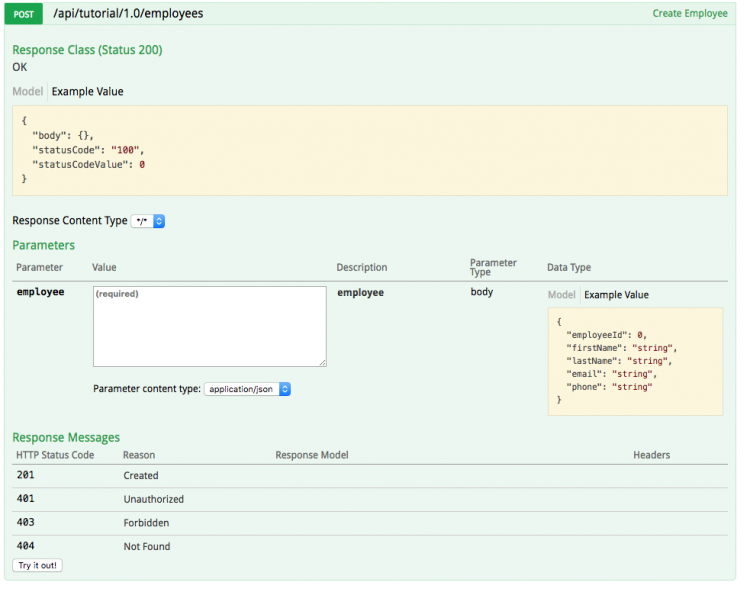Switch to response class Model tab
The width and height of the screenshot is (750, 592).
[28, 91]
